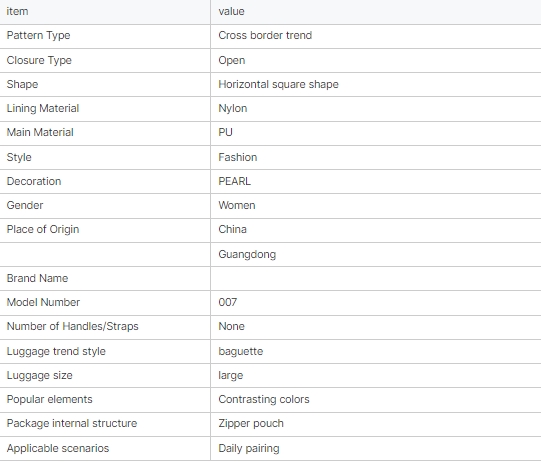
Task: Click the 'PU' main material value
Action: [x=225, y=132]
